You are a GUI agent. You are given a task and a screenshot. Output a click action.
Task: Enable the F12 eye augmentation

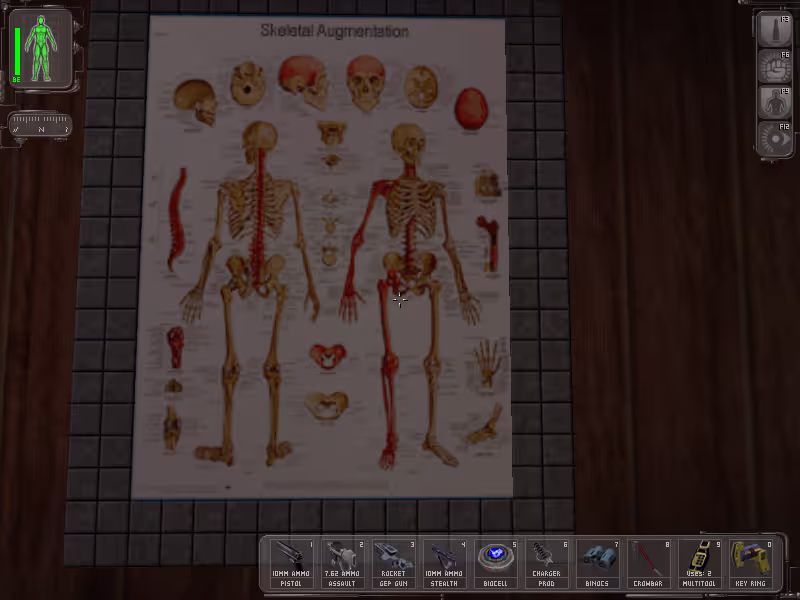point(774,140)
